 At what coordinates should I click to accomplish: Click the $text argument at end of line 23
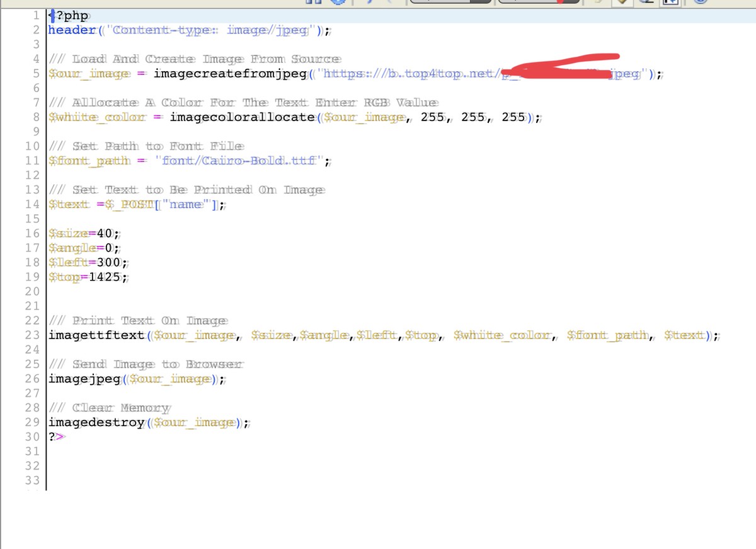685,335
